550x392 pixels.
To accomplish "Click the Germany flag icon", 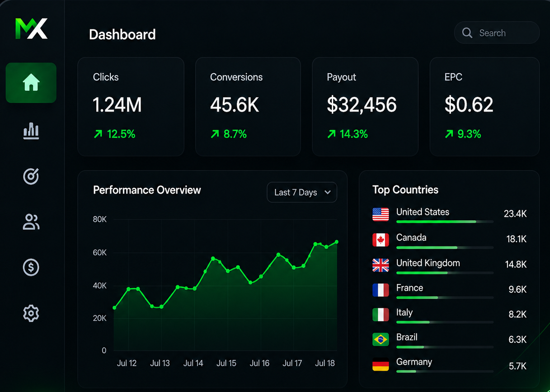I will coord(381,364).
